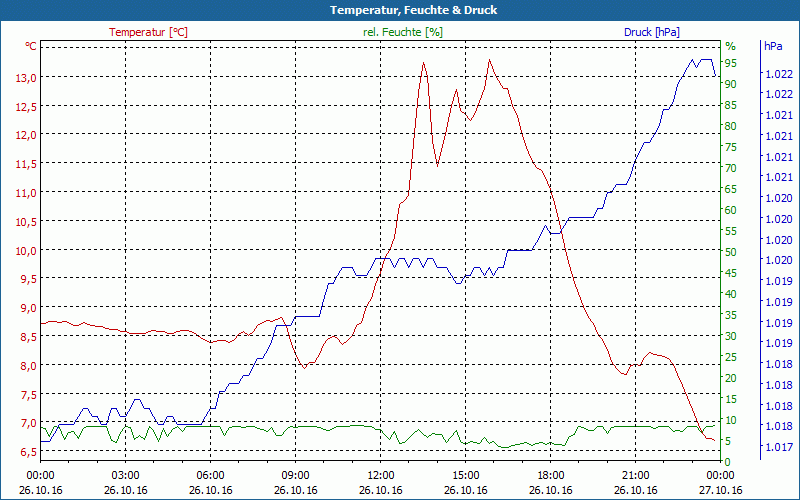The width and height of the screenshot is (800, 500).
Task: Click the '09:00' time axis label
Action: coord(295,476)
